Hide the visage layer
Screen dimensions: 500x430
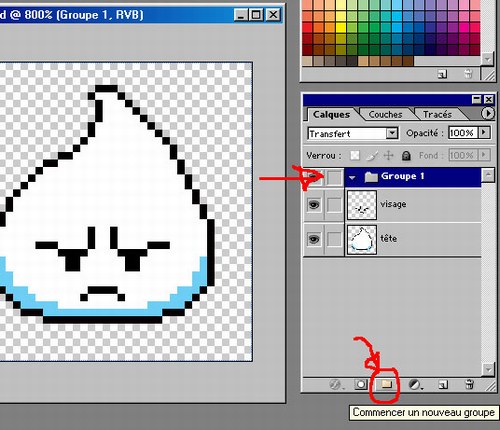click(313, 205)
